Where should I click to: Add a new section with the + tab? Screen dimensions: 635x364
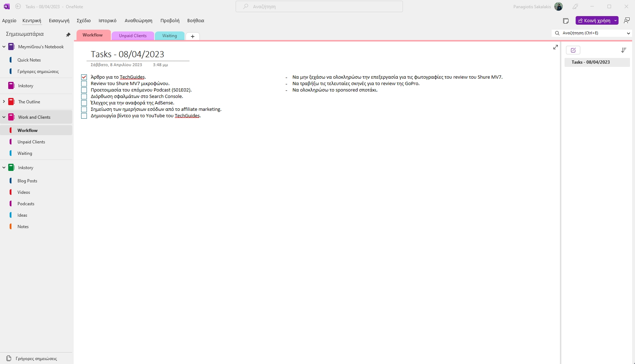(x=193, y=36)
